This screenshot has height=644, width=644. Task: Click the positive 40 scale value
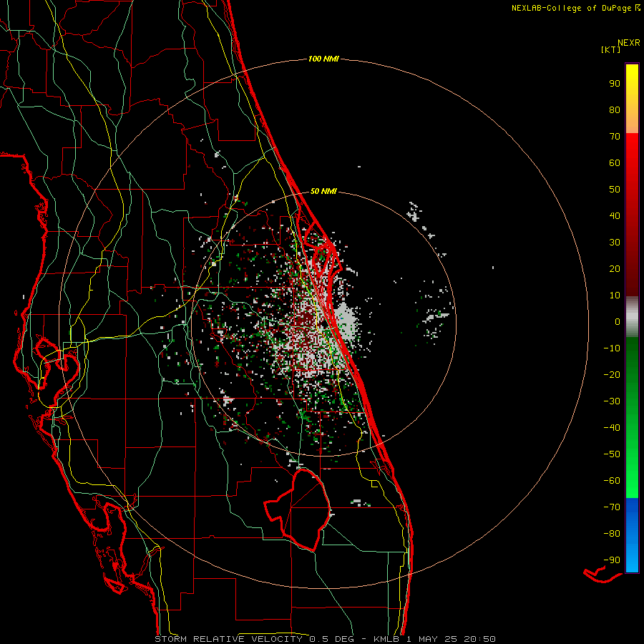tap(615, 215)
